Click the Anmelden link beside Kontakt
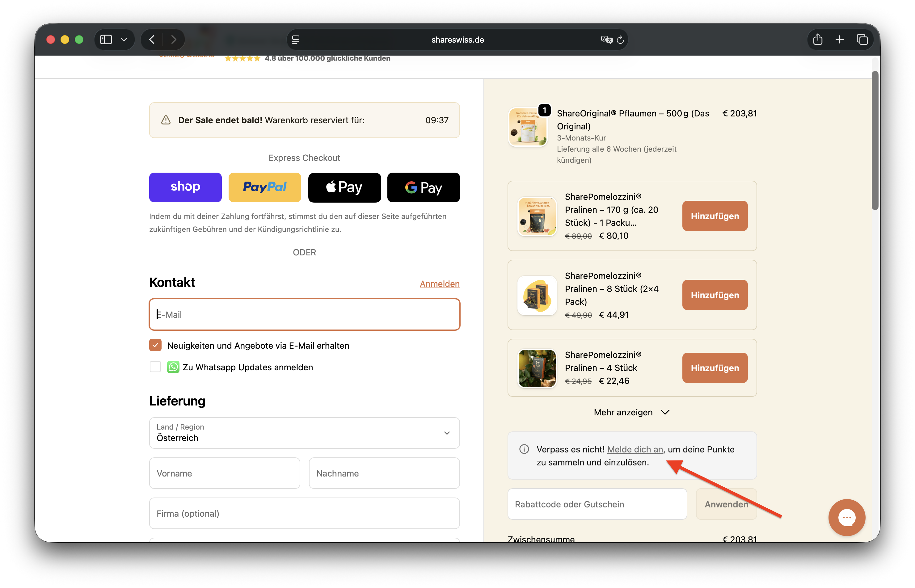Viewport: 915px width, 588px height. (x=440, y=284)
